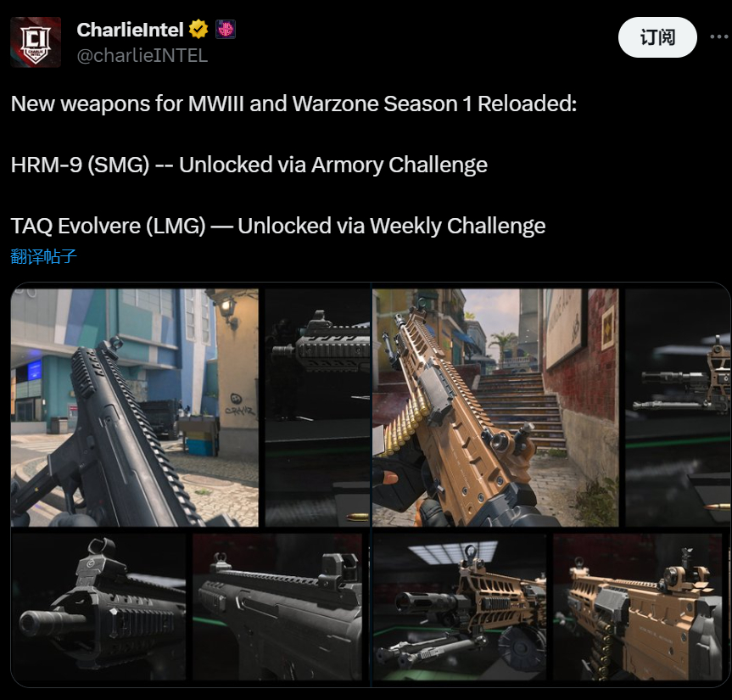Click the 翻译帖子 translate post link
Screen dimensions: 732x700
coord(43,256)
